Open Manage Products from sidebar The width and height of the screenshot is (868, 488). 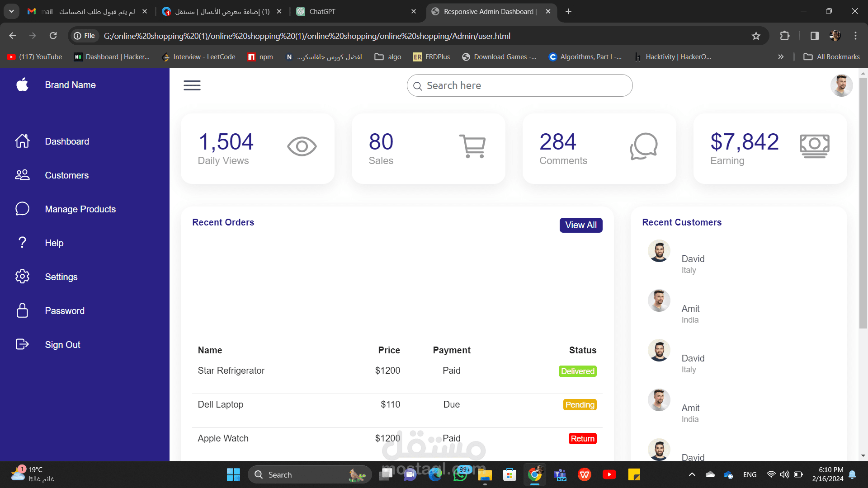80,209
